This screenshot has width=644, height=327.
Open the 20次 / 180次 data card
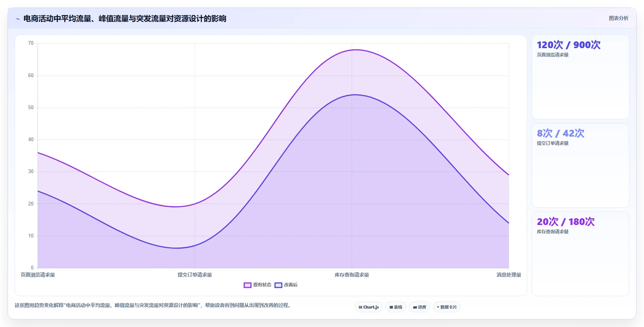pyautogui.click(x=580, y=254)
